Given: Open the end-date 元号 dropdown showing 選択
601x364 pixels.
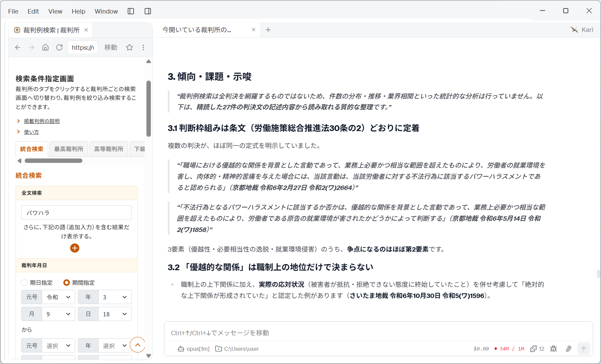Looking at the screenshot, I should (58, 345).
